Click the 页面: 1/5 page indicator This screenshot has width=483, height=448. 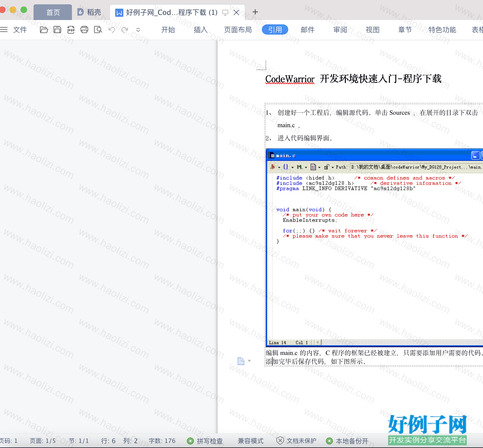[43, 441]
